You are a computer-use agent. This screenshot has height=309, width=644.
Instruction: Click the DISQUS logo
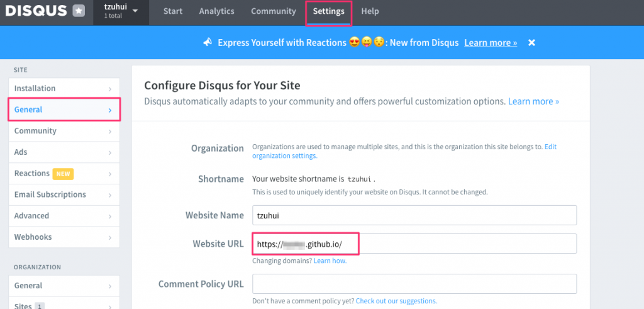[x=36, y=11]
